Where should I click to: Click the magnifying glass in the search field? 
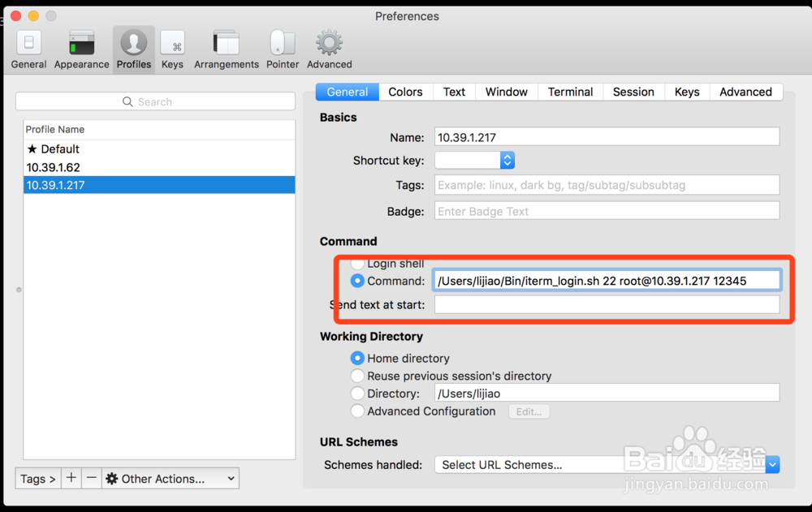click(x=127, y=101)
